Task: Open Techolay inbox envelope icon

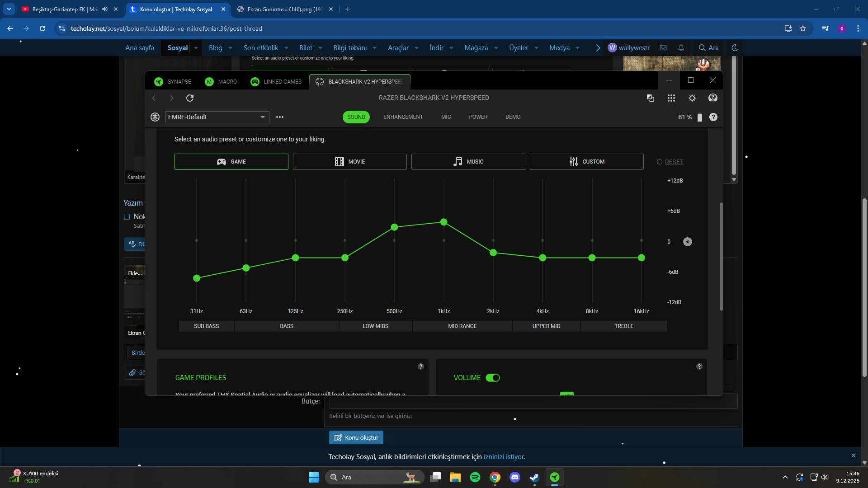Action: tap(663, 48)
